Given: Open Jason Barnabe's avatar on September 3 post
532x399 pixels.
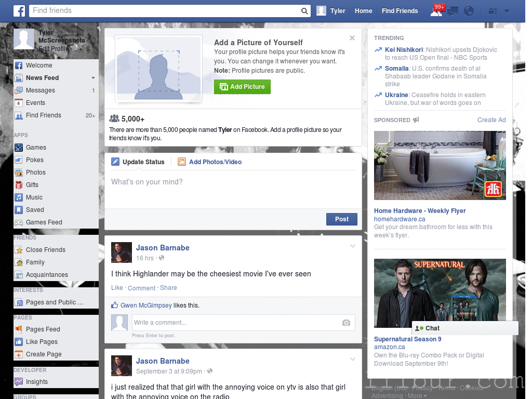Looking at the screenshot, I should click(x=122, y=366).
